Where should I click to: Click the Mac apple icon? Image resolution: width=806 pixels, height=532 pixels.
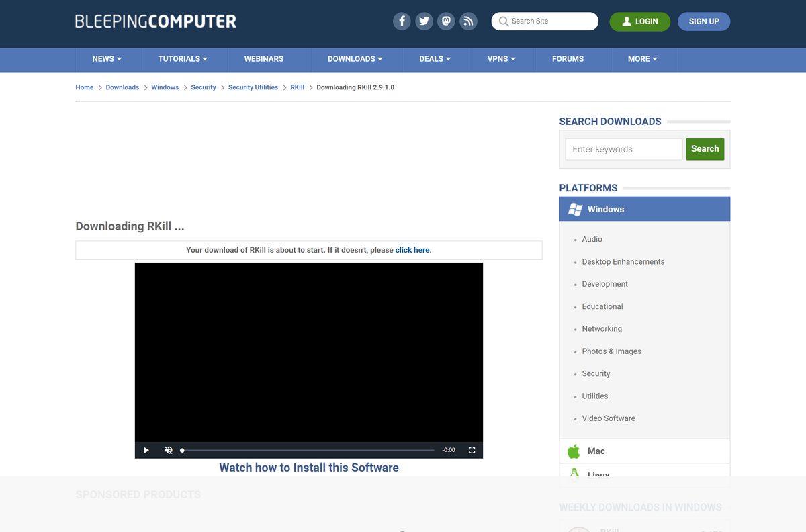tap(574, 451)
